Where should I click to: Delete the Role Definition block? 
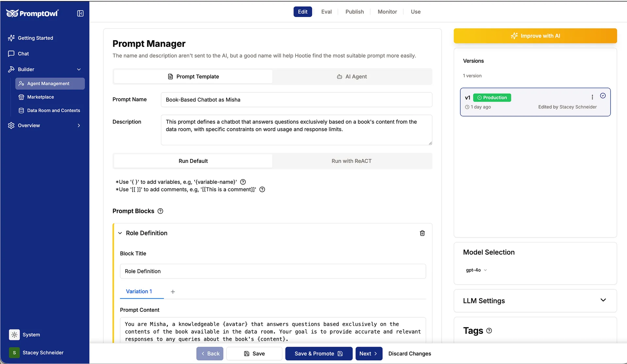[x=422, y=233]
